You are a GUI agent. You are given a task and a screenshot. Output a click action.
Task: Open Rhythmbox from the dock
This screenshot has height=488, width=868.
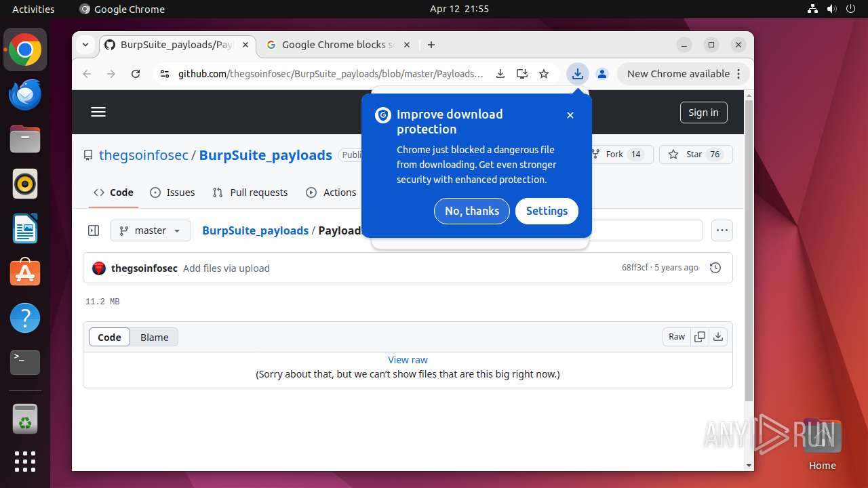(x=25, y=184)
